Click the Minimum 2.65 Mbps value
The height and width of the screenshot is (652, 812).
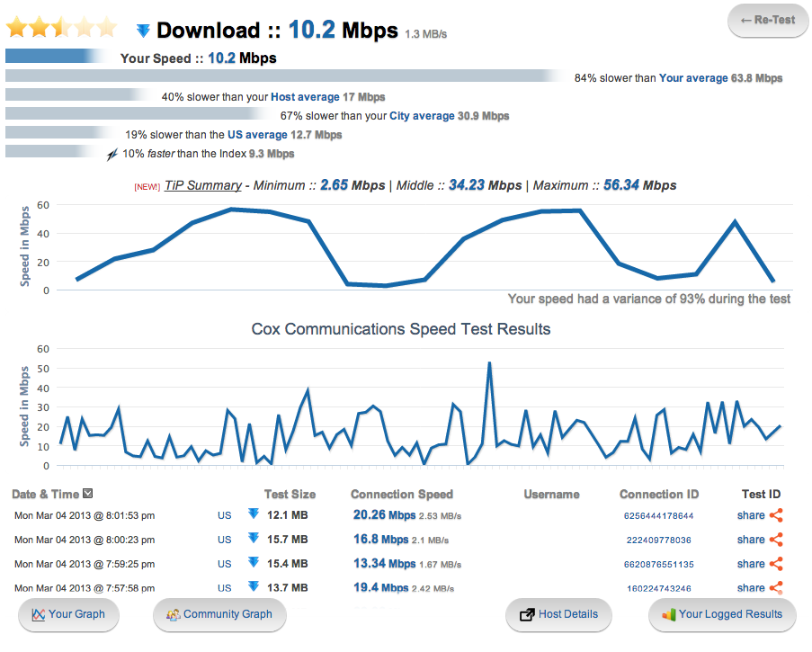352,185
